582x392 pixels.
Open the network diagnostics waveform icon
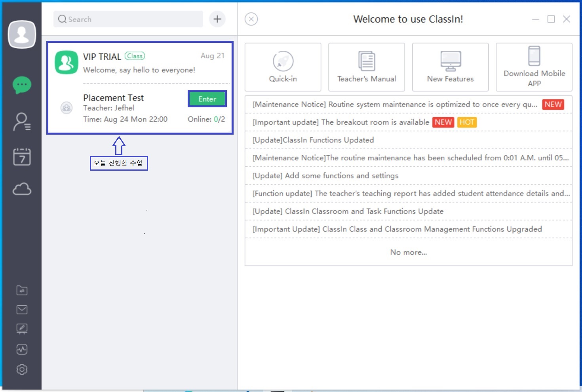[x=22, y=349]
